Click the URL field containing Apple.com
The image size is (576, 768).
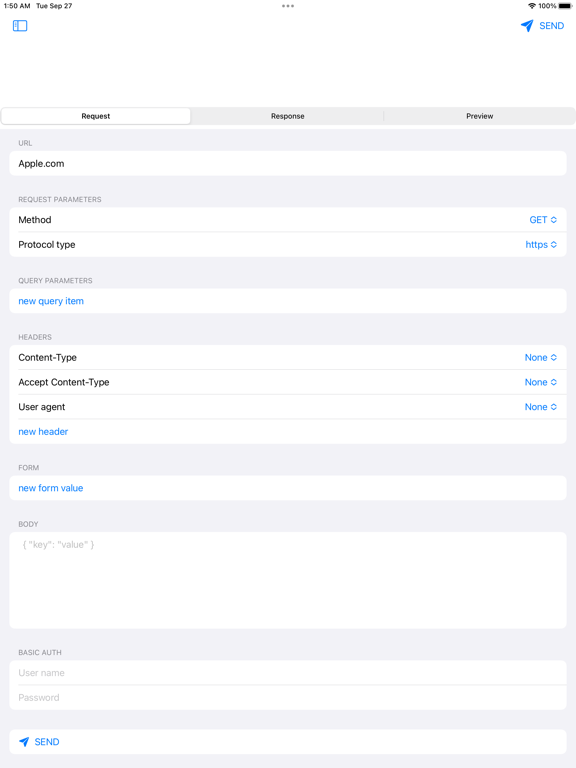(288, 164)
